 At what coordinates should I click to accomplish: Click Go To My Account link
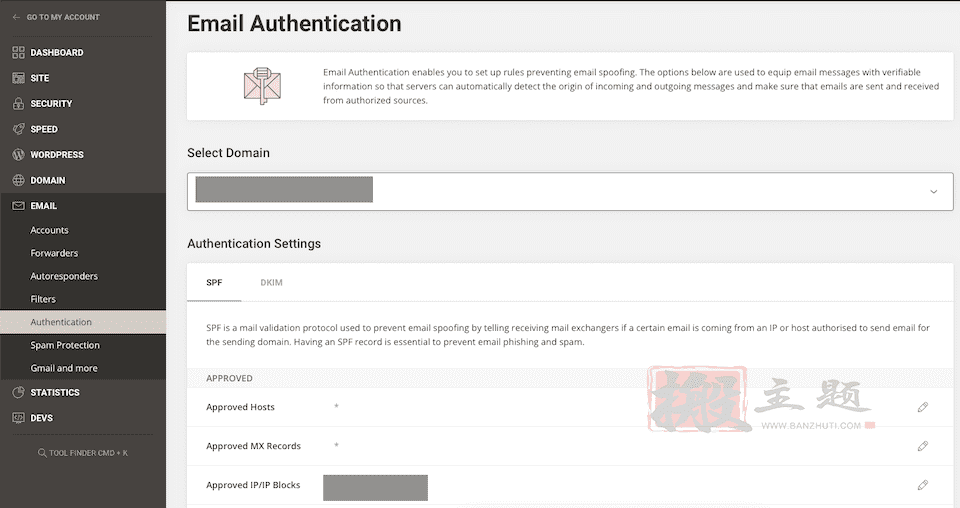63,17
